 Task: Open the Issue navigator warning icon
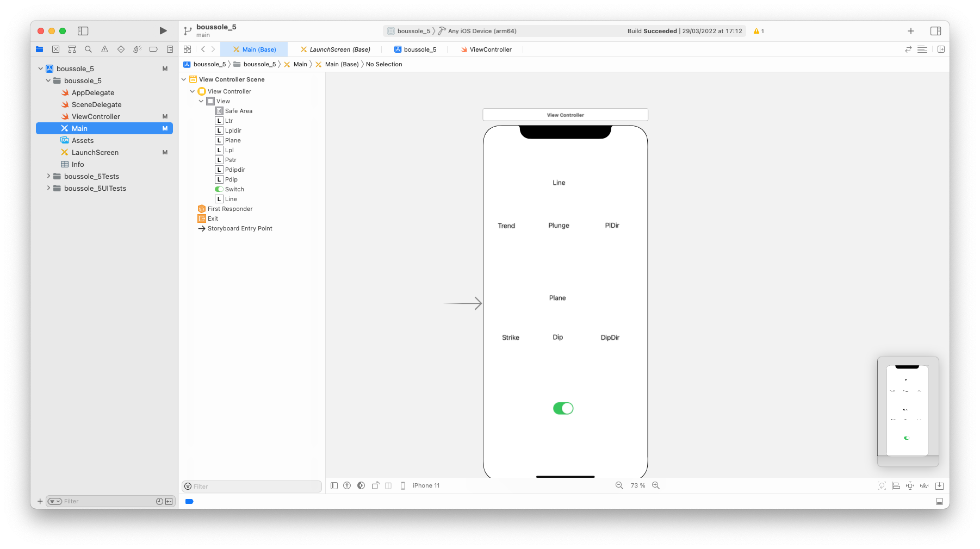[x=104, y=49]
